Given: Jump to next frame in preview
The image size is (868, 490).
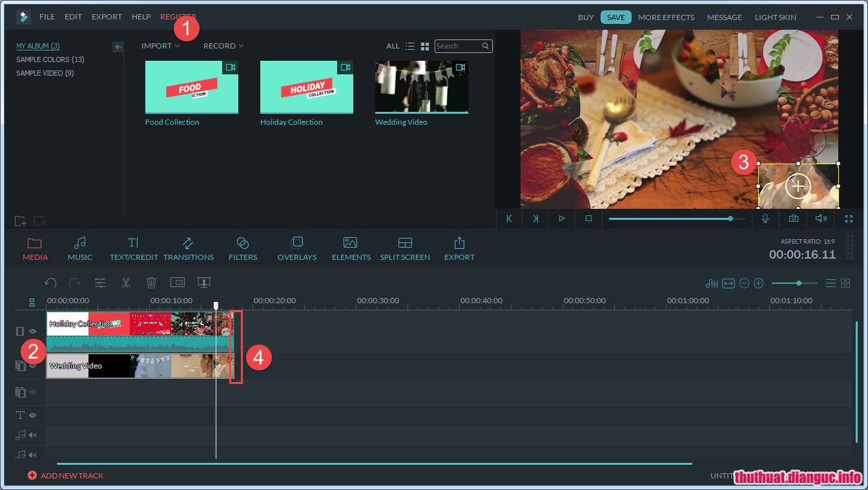Looking at the screenshot, I should point(535,218).
